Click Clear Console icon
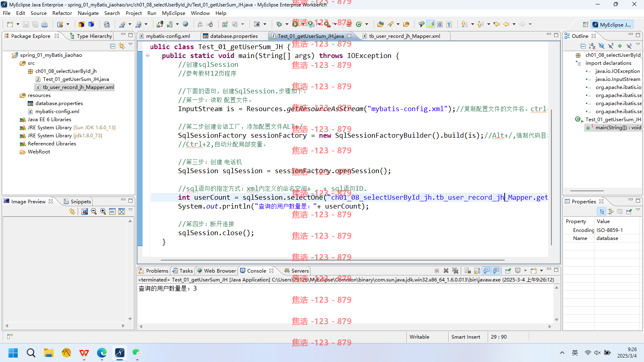Viewport: 644px width, 362px height. tap(468, 271)
